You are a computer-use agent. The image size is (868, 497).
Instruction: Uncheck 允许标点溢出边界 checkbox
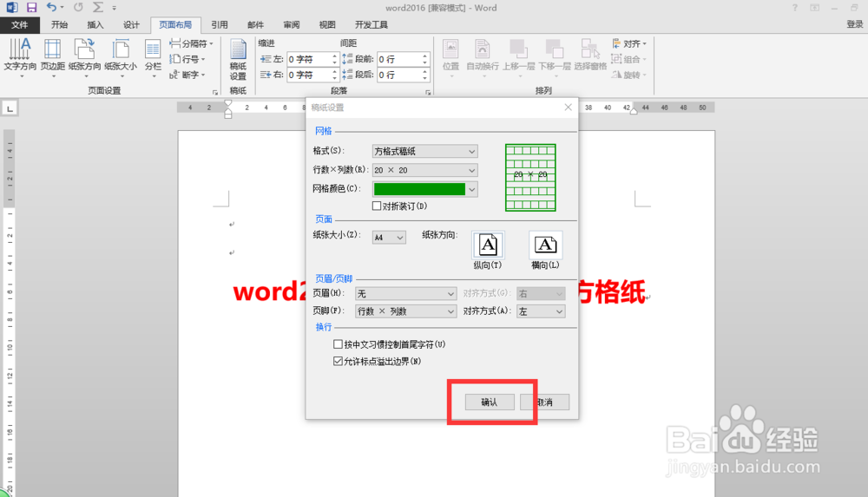[x=338, y=361]
